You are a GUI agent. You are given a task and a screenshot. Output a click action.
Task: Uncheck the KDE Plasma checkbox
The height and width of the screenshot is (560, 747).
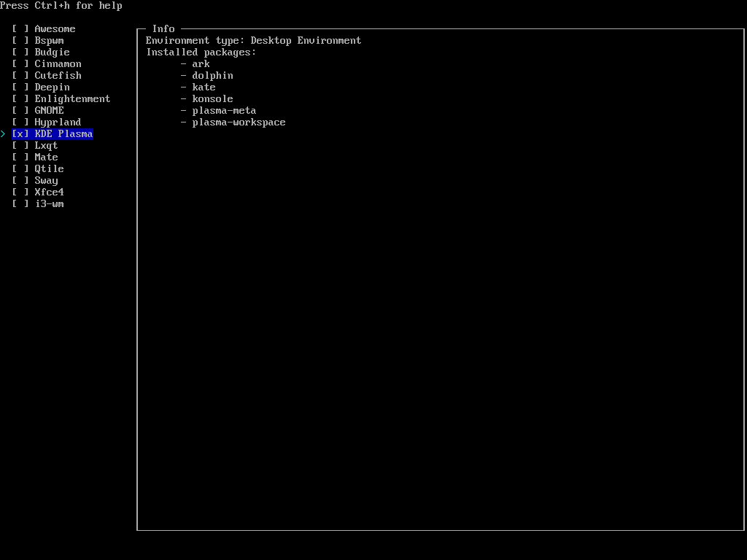(20, 134)
